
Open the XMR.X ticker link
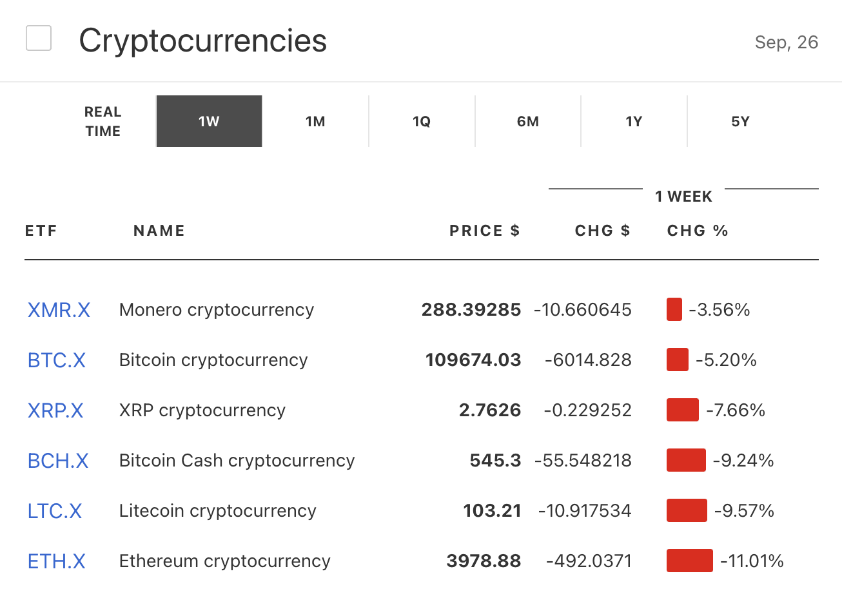coord(59,310)
